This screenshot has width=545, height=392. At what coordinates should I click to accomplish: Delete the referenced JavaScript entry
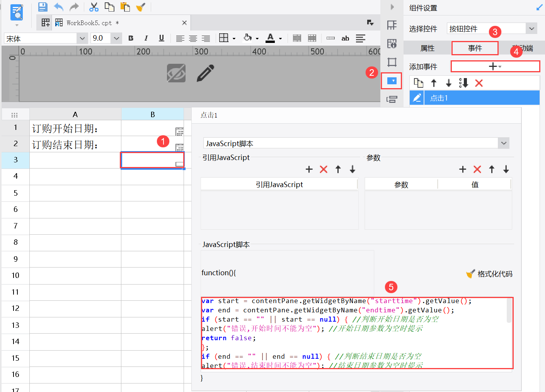(324, 169)
